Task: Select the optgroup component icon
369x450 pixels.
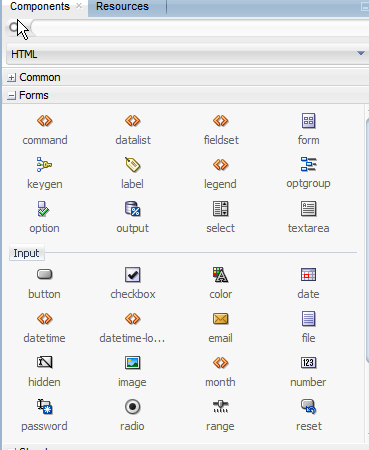Action: [308, 164]
